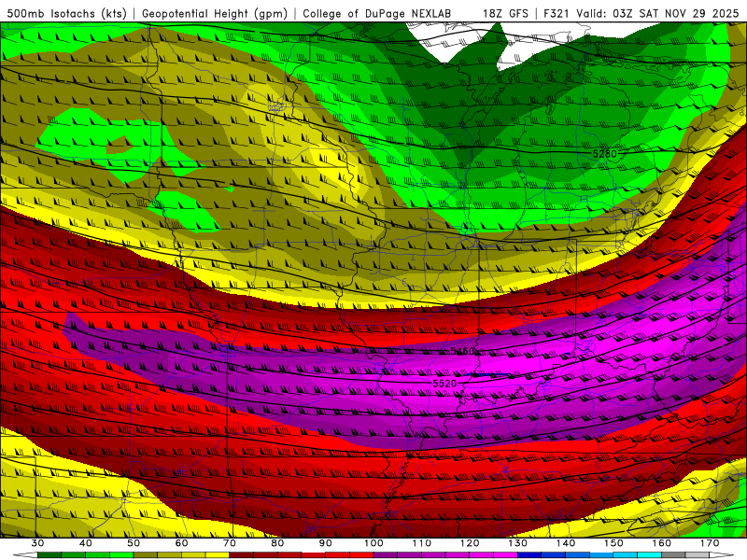Click the 'College of DuPage NEXLAB' credit text
This screenshot has height=560, width=747.
tap(376, 13)
